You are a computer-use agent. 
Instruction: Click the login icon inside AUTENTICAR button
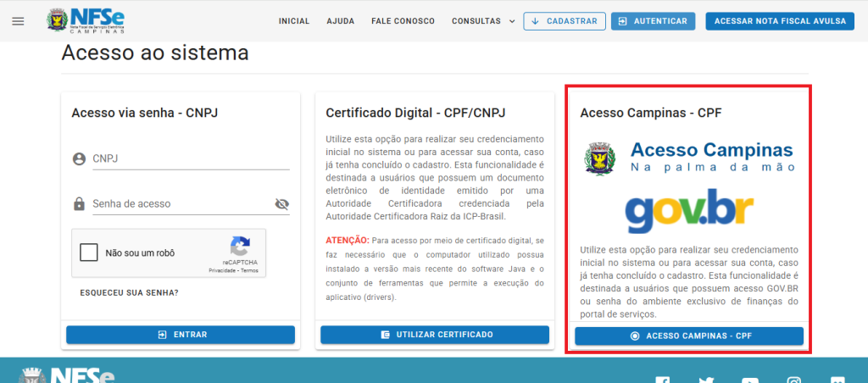click(x=623, y=21)
